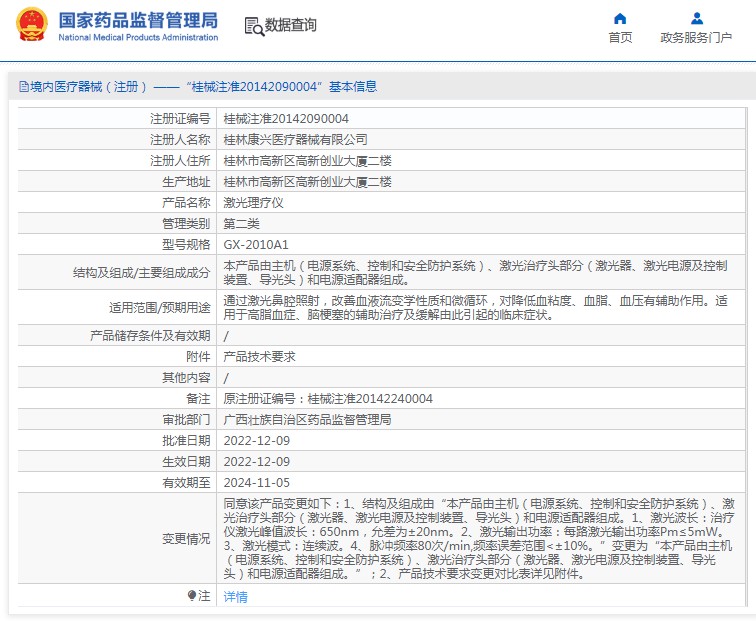
Task: Click the 附件 label
Action: click(198, 357)
